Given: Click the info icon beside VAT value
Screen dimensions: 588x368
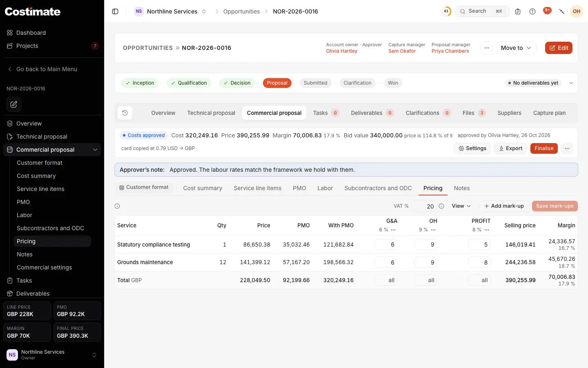Looking at the screenshot, I should 441,206.
